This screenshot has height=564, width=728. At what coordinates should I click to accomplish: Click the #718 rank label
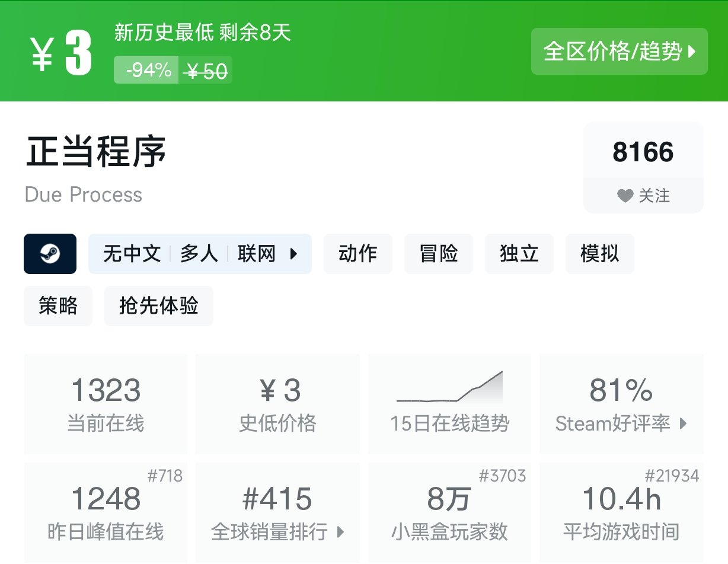tap(165, 475)
